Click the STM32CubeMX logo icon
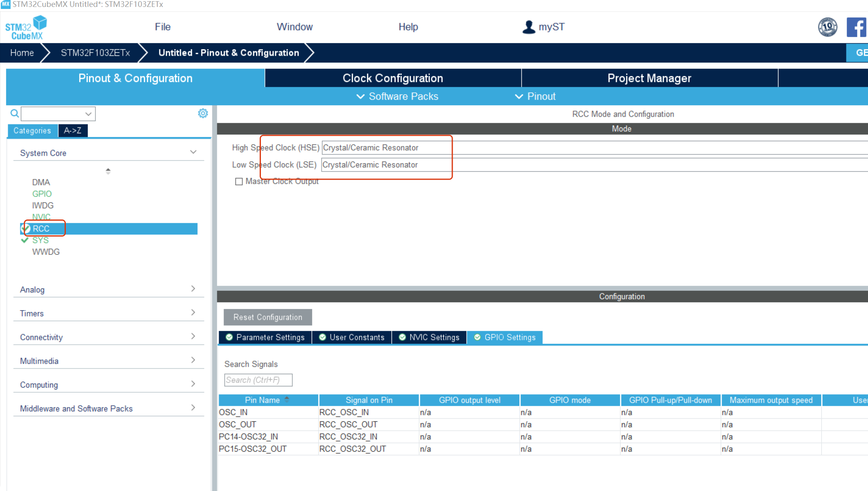 coord(26,28)
